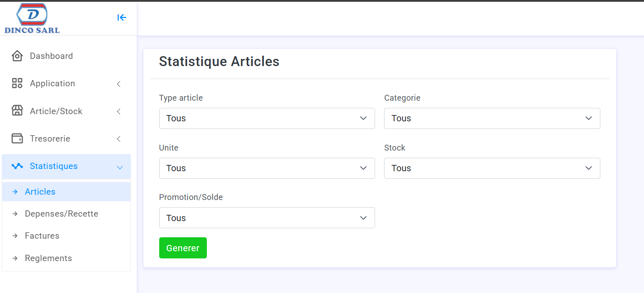Open the Reglements page
Screen dimensions: 644x293
(x=48, y=258)
